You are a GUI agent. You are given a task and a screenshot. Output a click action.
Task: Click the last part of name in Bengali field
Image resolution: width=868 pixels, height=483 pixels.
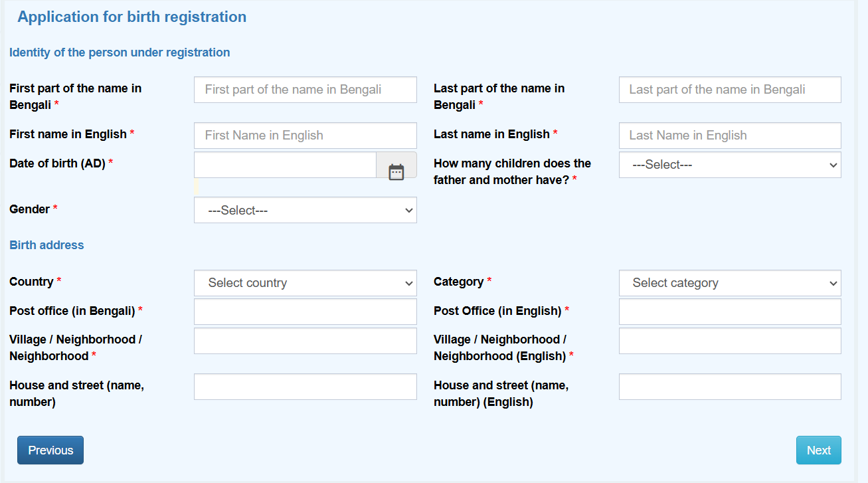tap(729, 90)
